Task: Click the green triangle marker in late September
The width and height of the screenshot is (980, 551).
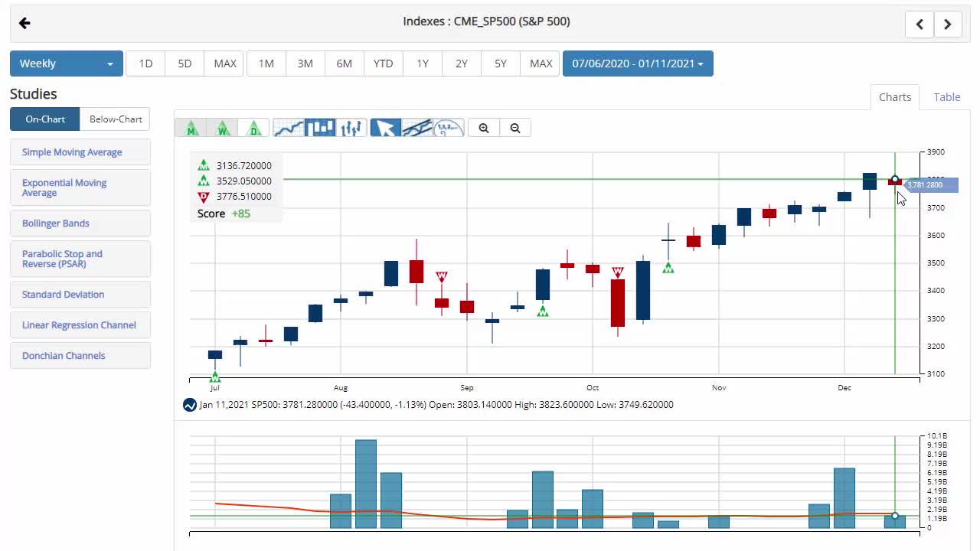Action: pos(543,311)
